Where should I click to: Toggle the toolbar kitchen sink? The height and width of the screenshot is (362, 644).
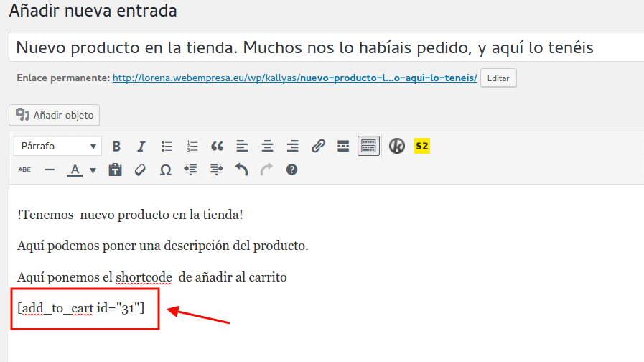pyautogui.click(x=368, y=146)
